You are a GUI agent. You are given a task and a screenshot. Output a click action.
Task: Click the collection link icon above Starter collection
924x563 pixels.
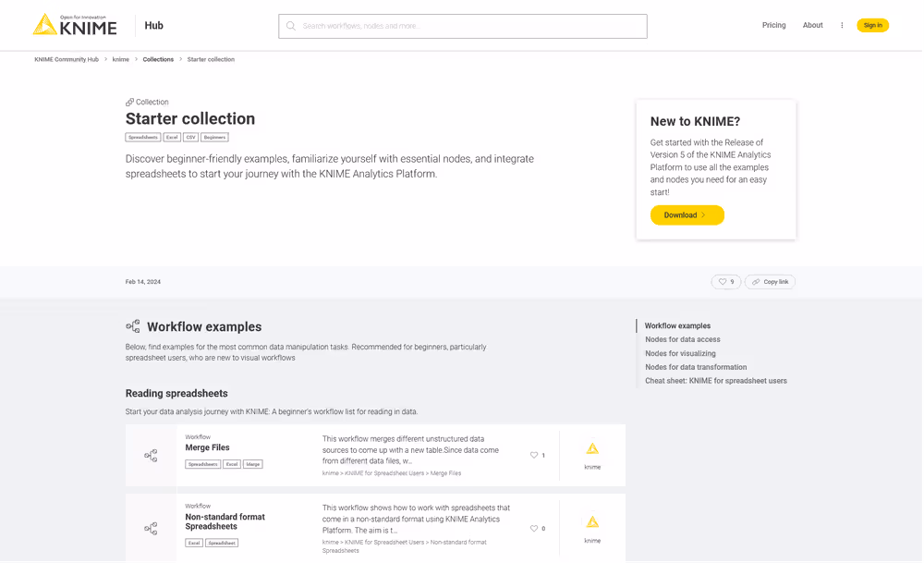coord(129,102)
